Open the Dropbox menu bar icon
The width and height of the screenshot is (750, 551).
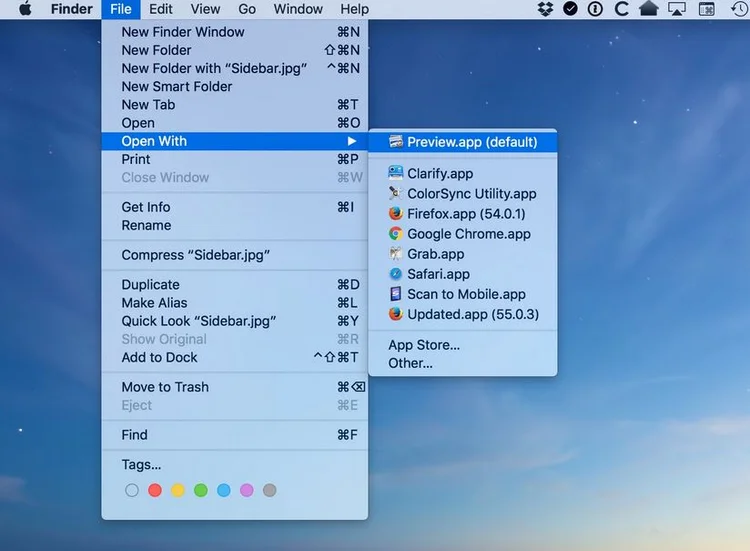click(545, 9)
